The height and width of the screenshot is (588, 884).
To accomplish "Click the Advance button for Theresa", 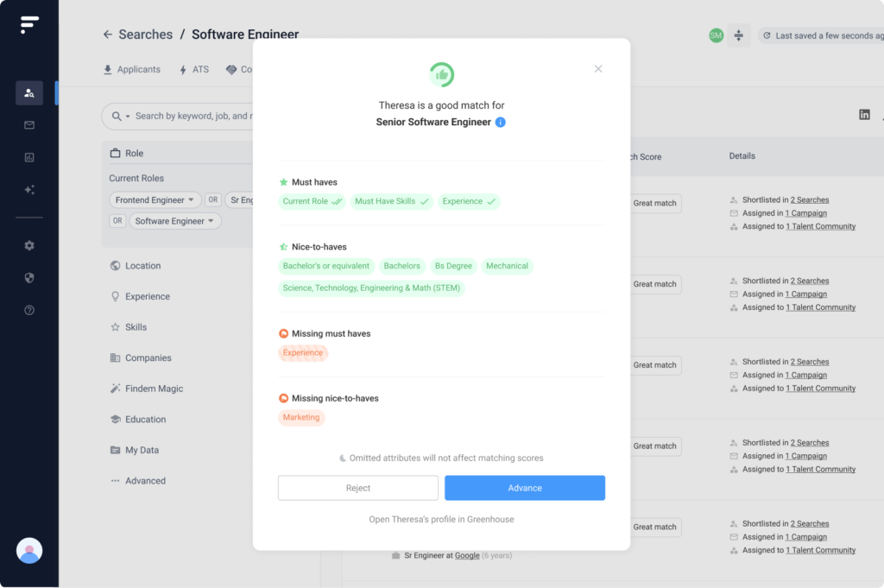I will [525, 488].
